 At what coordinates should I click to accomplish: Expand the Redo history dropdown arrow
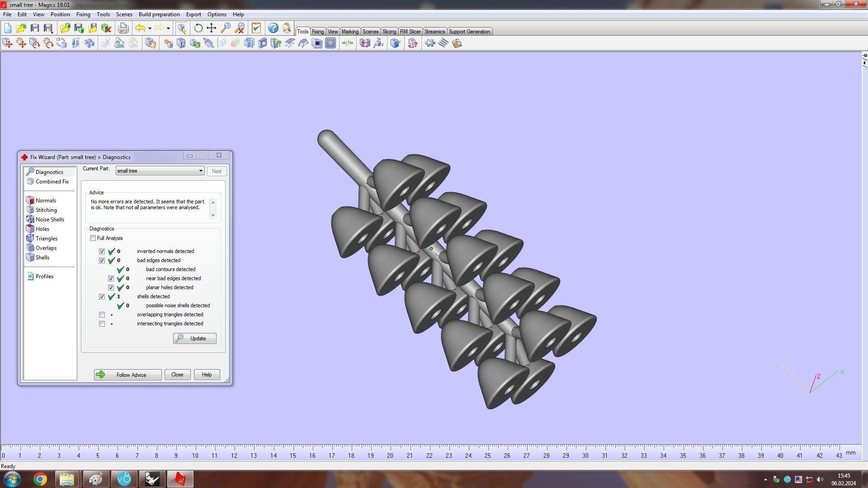click(x=168, y=28)
